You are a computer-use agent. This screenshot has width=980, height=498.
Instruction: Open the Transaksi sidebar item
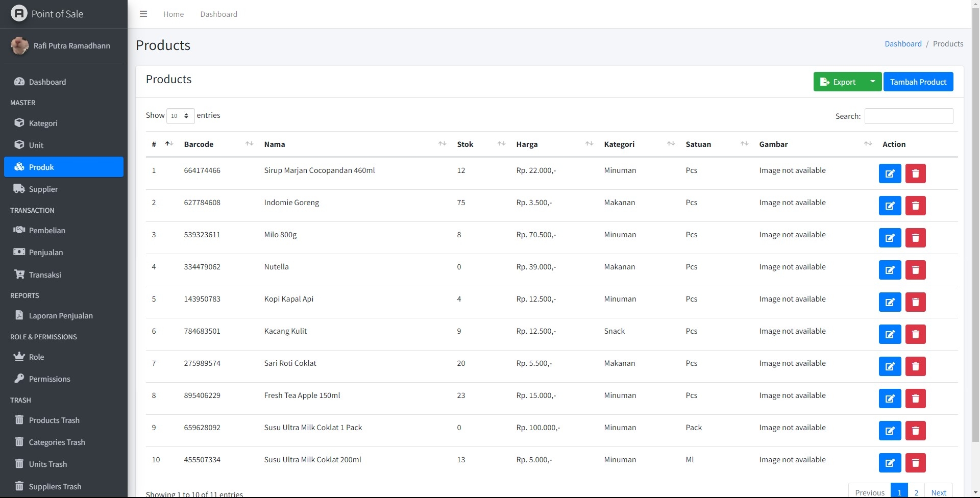64,275
